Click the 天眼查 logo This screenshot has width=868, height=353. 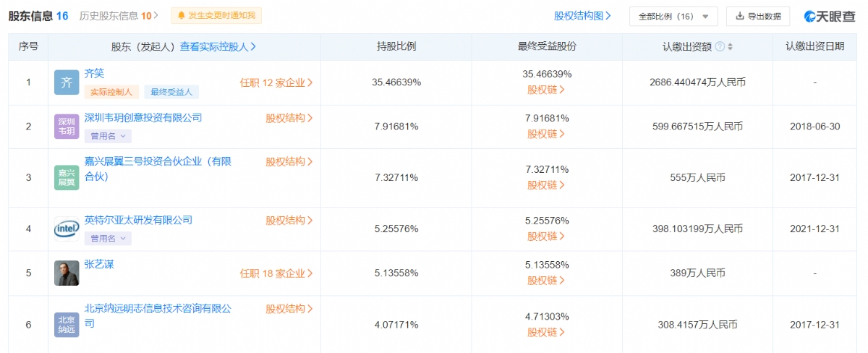830,16
